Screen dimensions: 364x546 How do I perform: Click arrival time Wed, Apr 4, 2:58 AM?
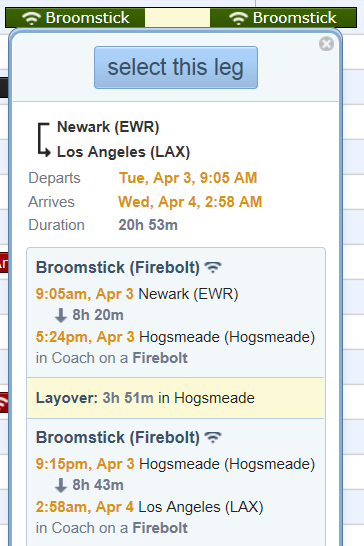190,202
